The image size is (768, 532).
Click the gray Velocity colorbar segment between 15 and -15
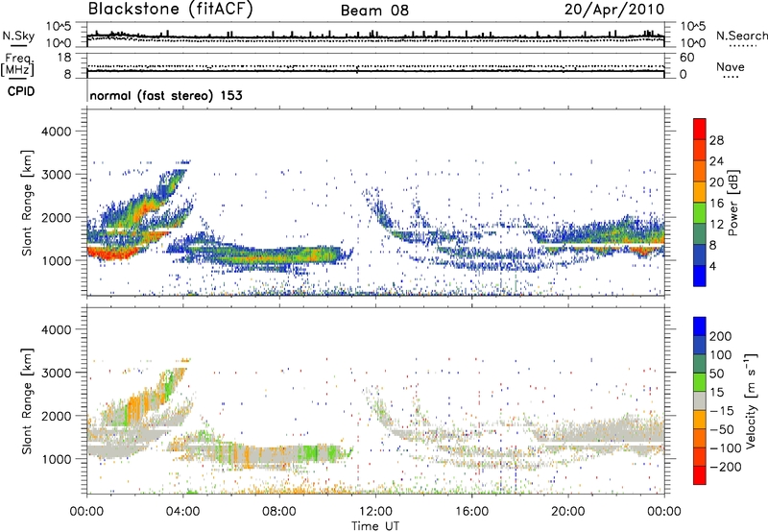[700, 400]
